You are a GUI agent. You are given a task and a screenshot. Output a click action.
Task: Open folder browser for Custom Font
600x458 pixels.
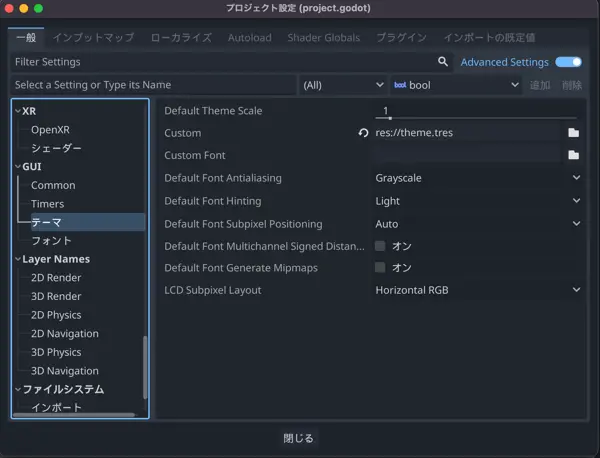coord(573,155)
